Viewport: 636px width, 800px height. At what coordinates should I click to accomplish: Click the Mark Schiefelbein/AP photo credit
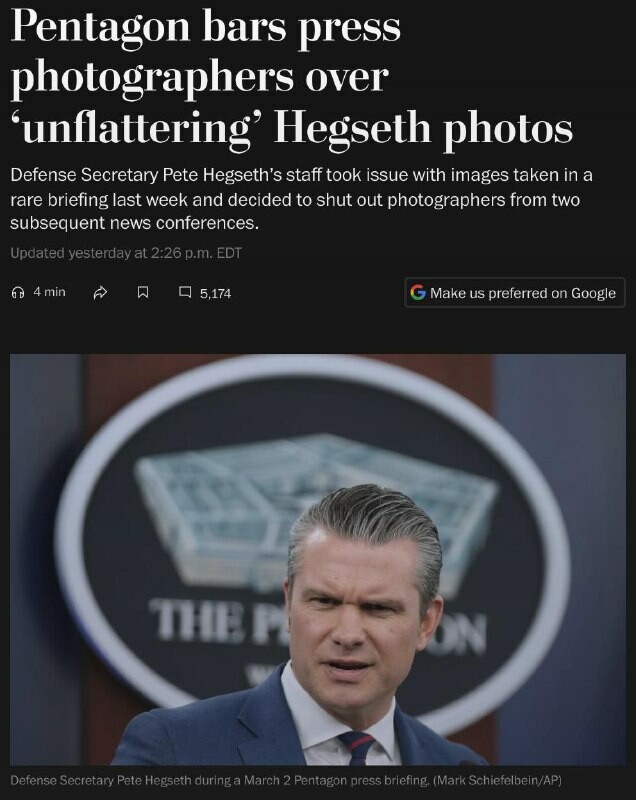pyautogui.click(x=497, y=781)
